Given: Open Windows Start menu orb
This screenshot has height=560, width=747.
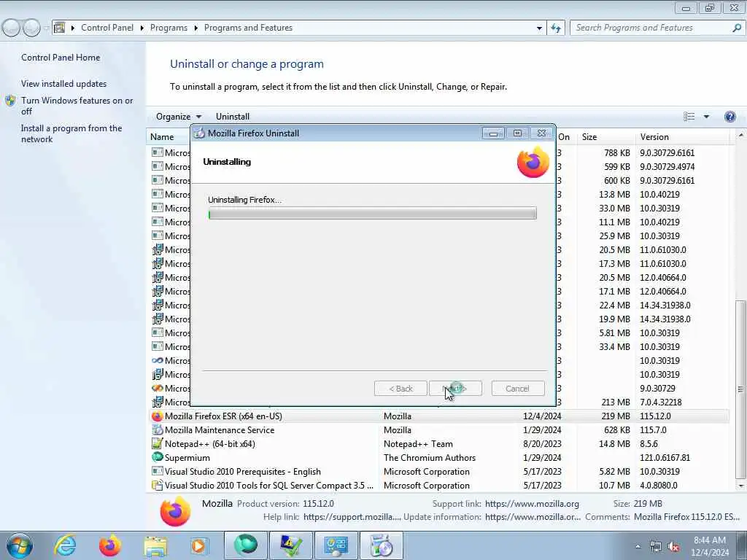Looking at the screenshot, I should pyautogui.click(x=20, y=545).
